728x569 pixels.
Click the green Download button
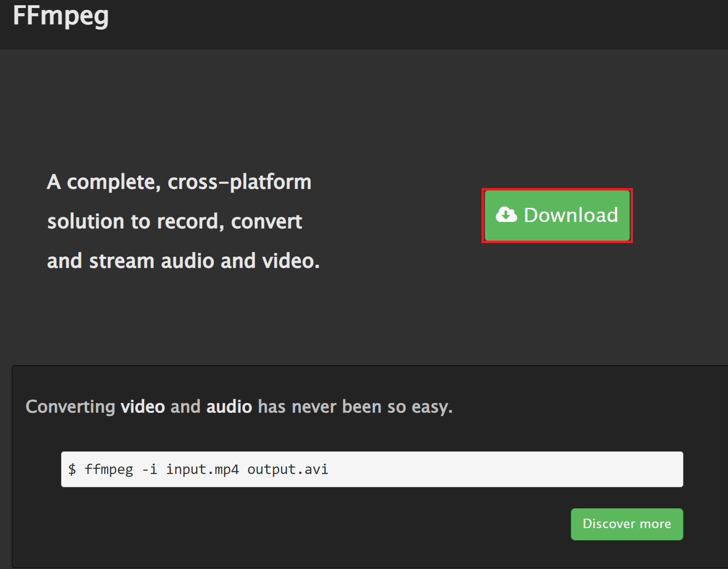pos(557,215)
